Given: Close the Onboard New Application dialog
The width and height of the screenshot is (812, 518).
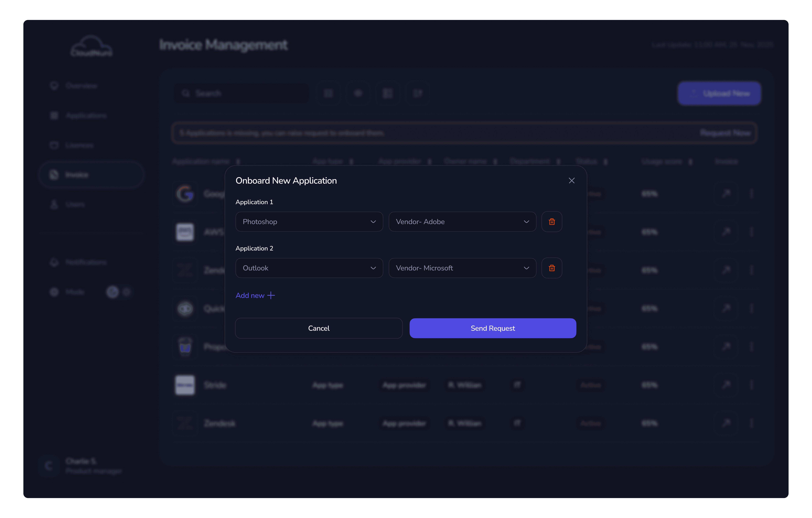Looking at the screenshot, I should (572, 181).
